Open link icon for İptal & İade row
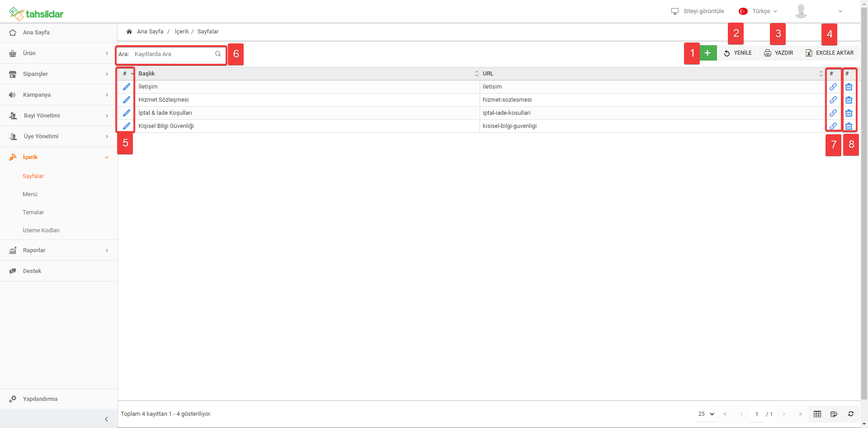 click(833, 113)
